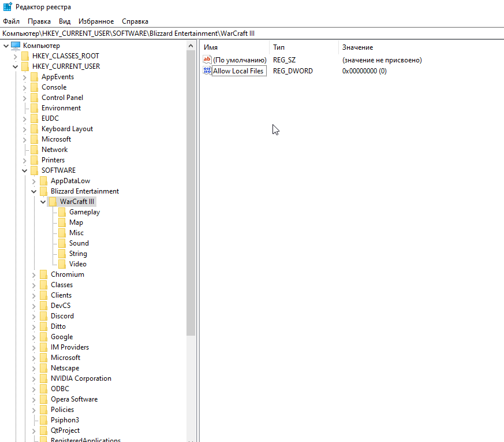
Task: Select the Policies key
Action: (x=62, y=410)
